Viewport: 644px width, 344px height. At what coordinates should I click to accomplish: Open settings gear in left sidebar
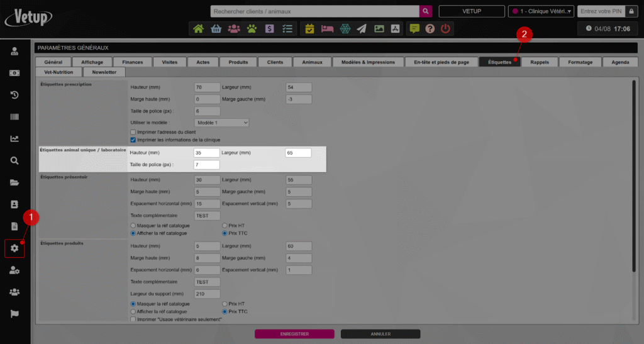click(14, 248)
